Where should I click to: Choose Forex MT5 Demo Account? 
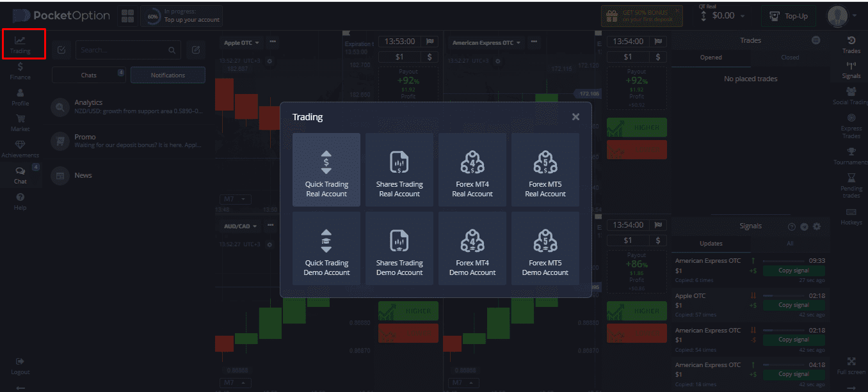(545, 249)
